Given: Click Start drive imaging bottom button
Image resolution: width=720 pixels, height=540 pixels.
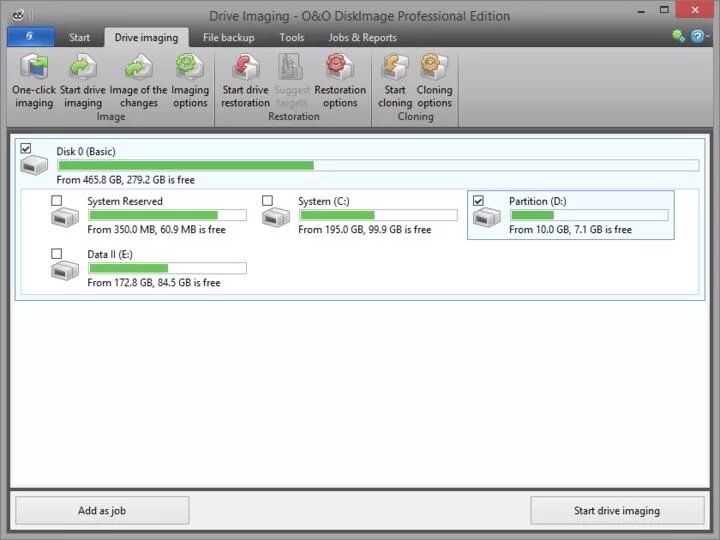Looking at the screenshot, I should 617,510.
